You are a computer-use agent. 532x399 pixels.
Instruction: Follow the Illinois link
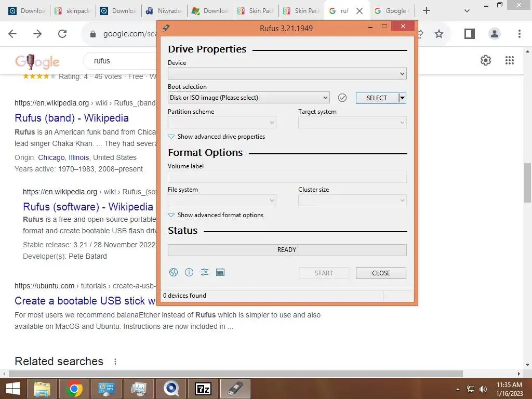point(79,157)
